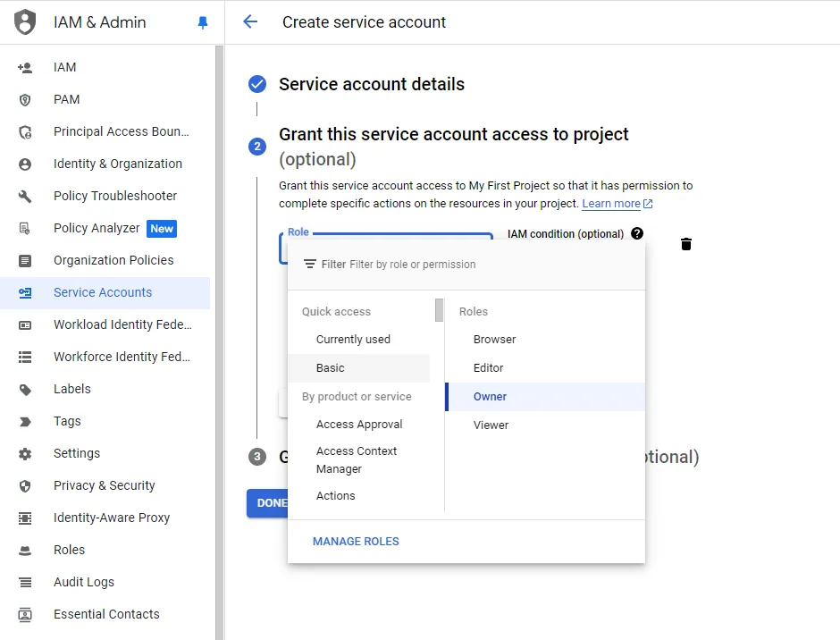Select the Editor role option
Viewport: 840px width, 640px height.
click(489, 368)
